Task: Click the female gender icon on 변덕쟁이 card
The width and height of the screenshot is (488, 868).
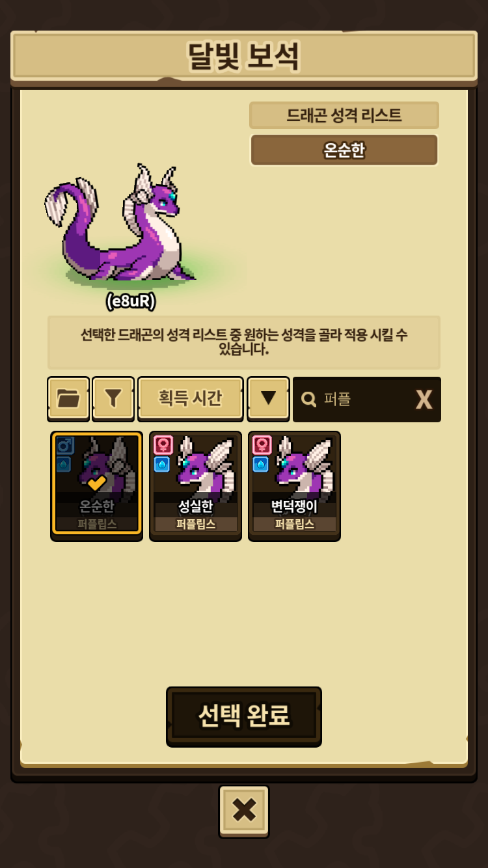Action: click(x=262, y=445)
